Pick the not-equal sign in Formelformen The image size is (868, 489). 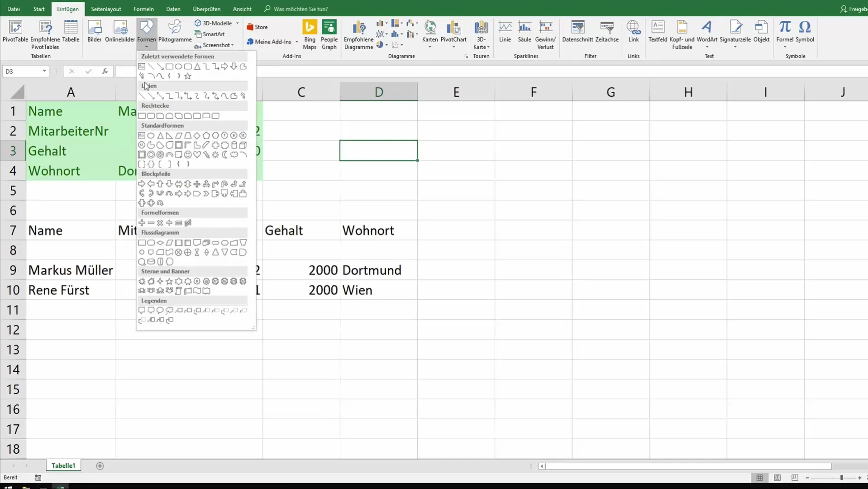(188, 223)
